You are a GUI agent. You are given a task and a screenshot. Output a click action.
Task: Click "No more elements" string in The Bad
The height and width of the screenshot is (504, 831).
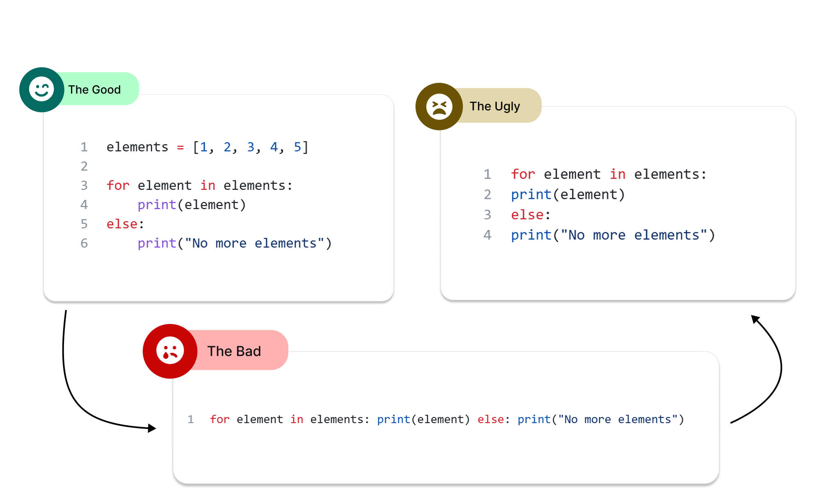618,419
